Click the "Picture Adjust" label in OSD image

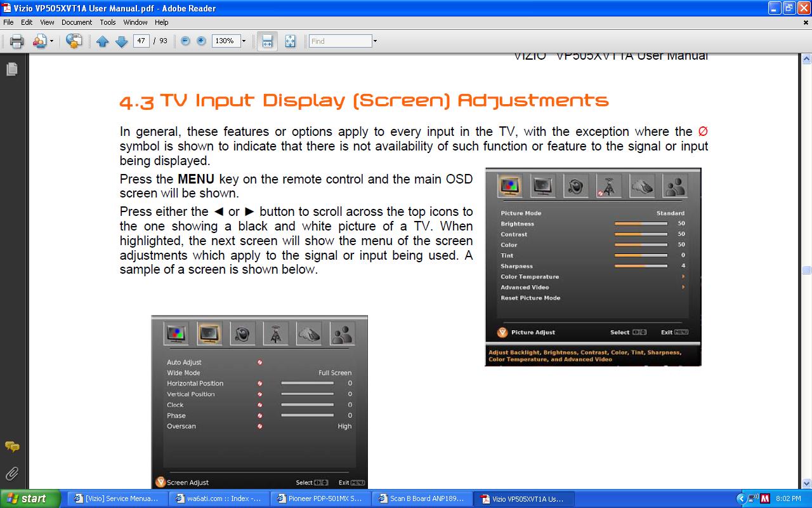(533, 332)
